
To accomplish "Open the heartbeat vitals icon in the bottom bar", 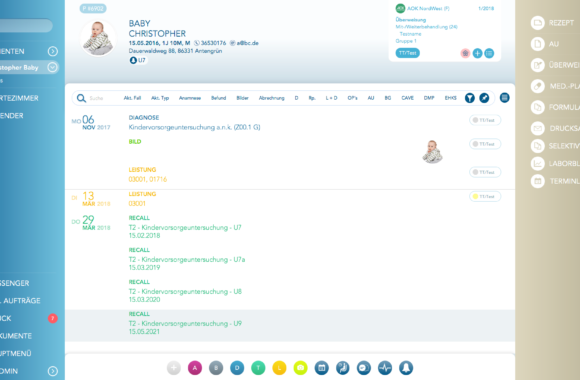I will [x=385, y=368].
